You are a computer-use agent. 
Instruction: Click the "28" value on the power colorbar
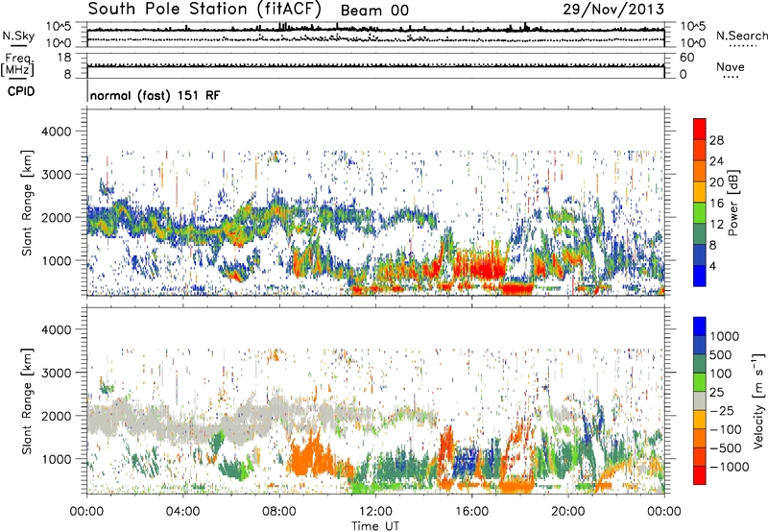716,140
